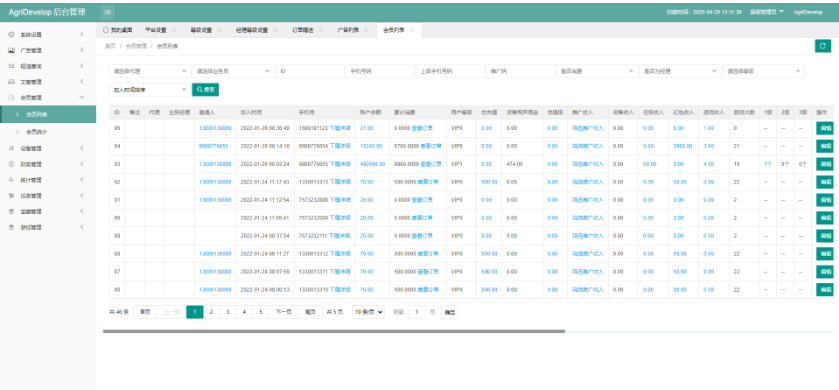Collapse the 会员管理 menu chevron

pos(82,97)
